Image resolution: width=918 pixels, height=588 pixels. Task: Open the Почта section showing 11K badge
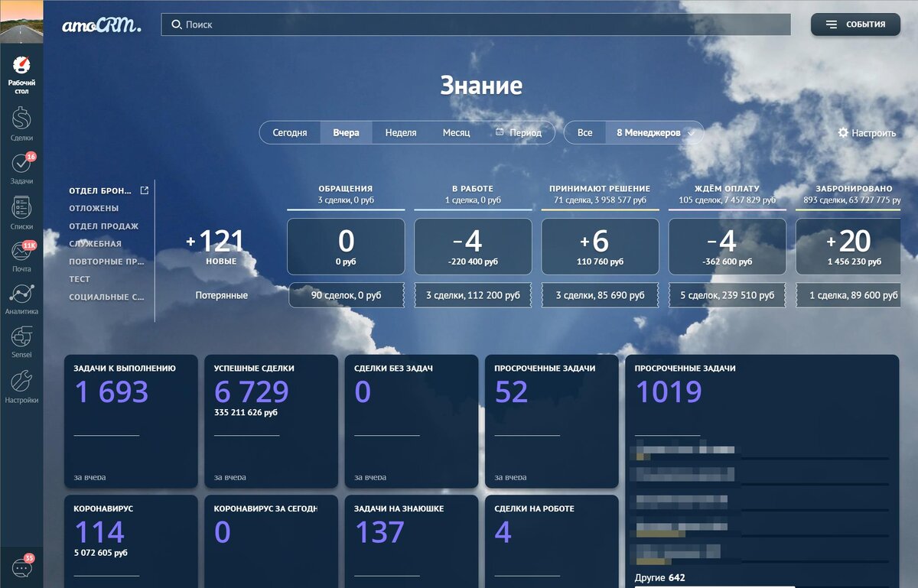pos(21,255)
